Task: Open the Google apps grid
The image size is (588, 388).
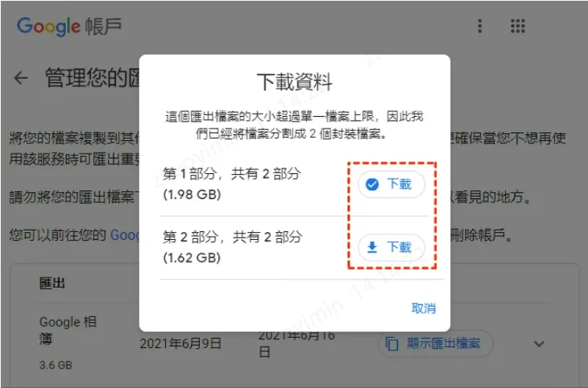Action: 518,27
